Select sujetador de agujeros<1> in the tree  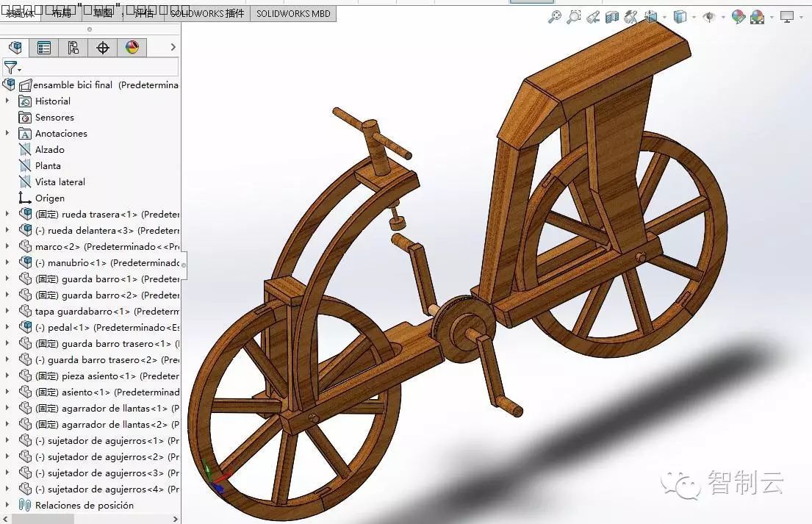point(107,441)
